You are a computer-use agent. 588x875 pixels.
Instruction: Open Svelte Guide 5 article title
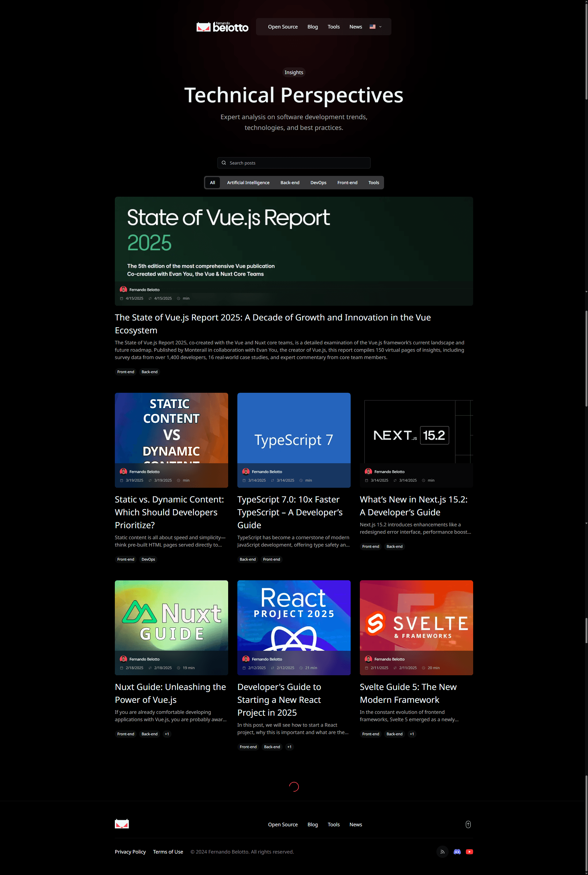point(408,693)
